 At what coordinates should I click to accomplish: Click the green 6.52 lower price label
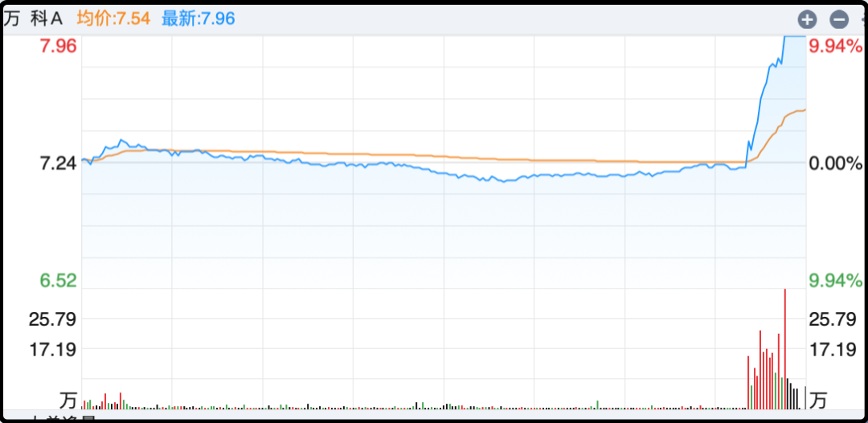(59, 281)
